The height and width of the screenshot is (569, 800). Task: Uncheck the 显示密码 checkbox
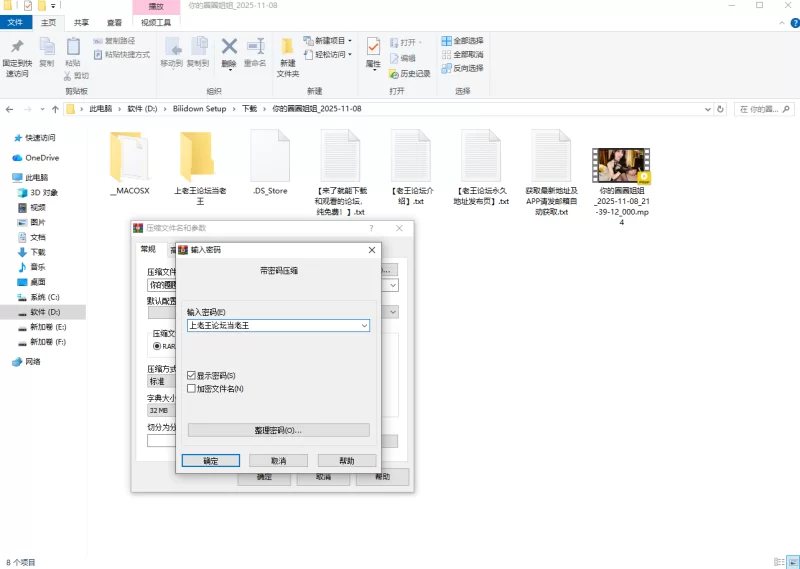click(x=191, y=375)
